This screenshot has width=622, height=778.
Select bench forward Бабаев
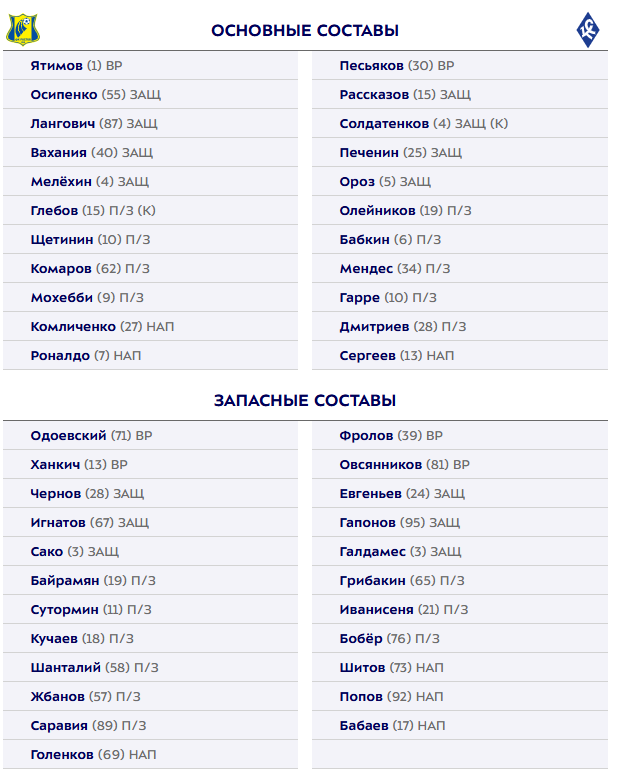click(x=365, y=726)
